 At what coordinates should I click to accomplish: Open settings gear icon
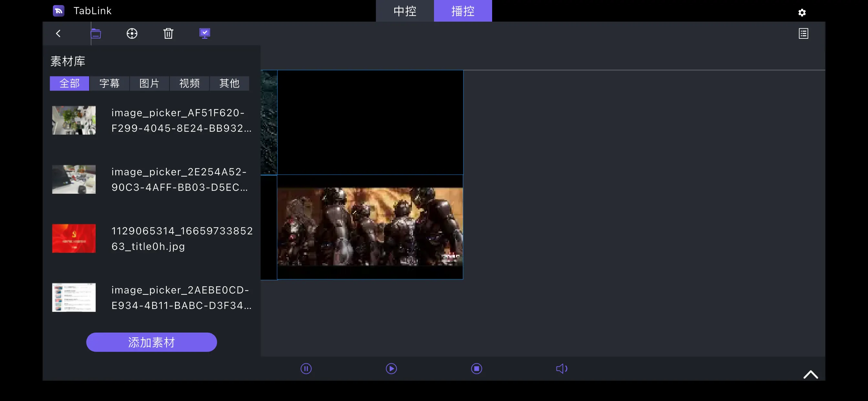(x=802, y=13)
